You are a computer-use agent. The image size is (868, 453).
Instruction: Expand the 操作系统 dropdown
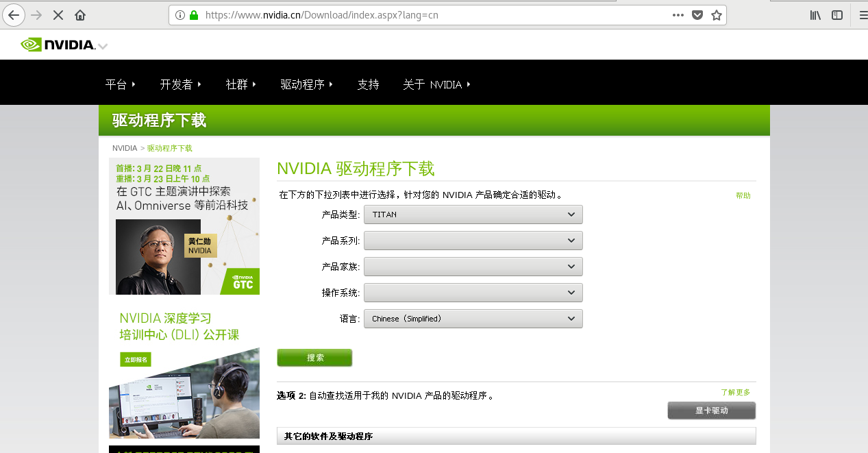click(473, 292)
